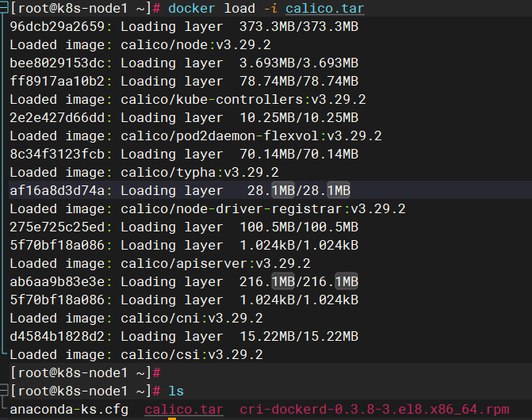This screenshot has width=532, height=420.
Task: Click the 100.5MB/100.5MB progress value
Action: click(299, 227)
